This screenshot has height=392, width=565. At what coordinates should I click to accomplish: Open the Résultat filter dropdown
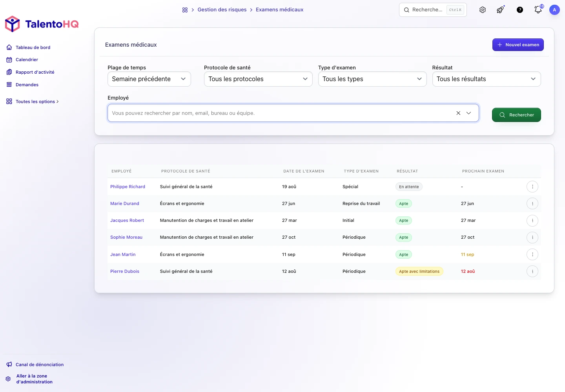[487, 79]
